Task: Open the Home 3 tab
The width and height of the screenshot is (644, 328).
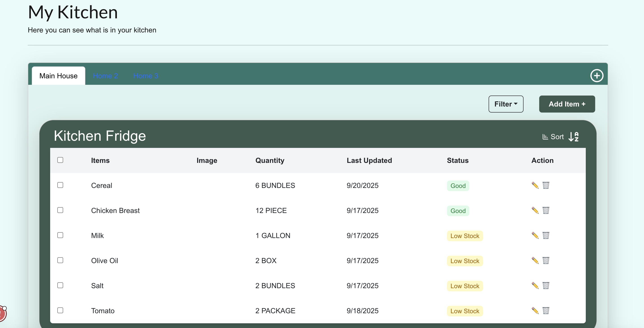Action: coord(146,76)
